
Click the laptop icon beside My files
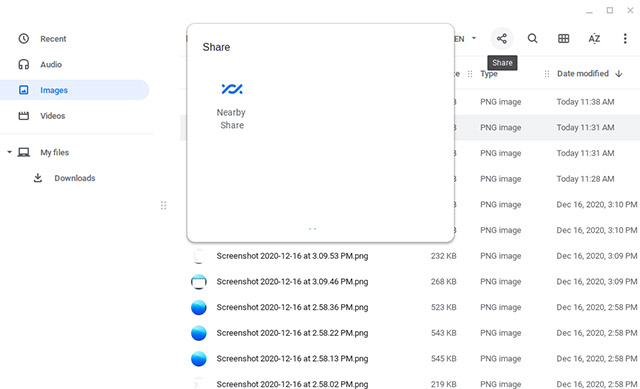point(24,153)
